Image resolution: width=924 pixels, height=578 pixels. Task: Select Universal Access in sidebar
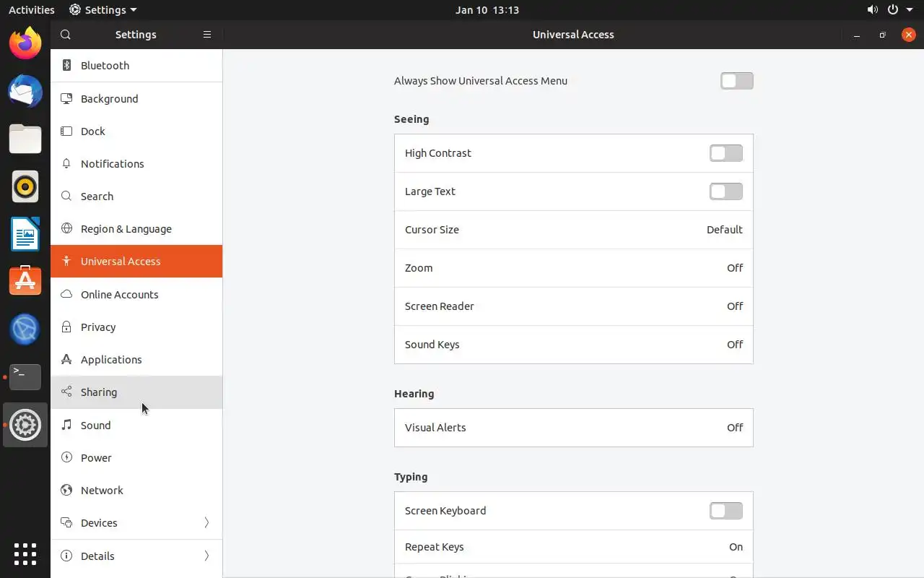[x=136, y=261]
